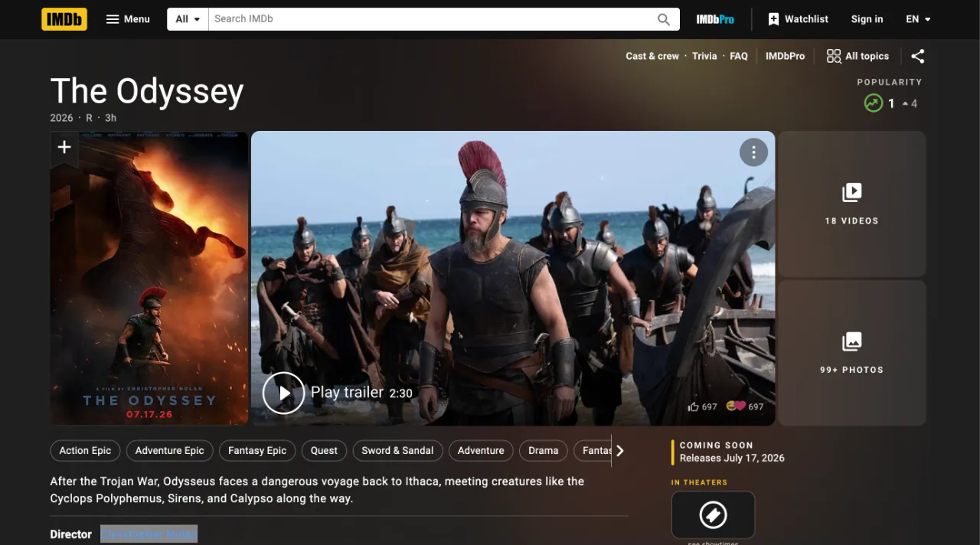Open the trailer three-dot options menu
980x545 pixels.
(x=753, y=152)
